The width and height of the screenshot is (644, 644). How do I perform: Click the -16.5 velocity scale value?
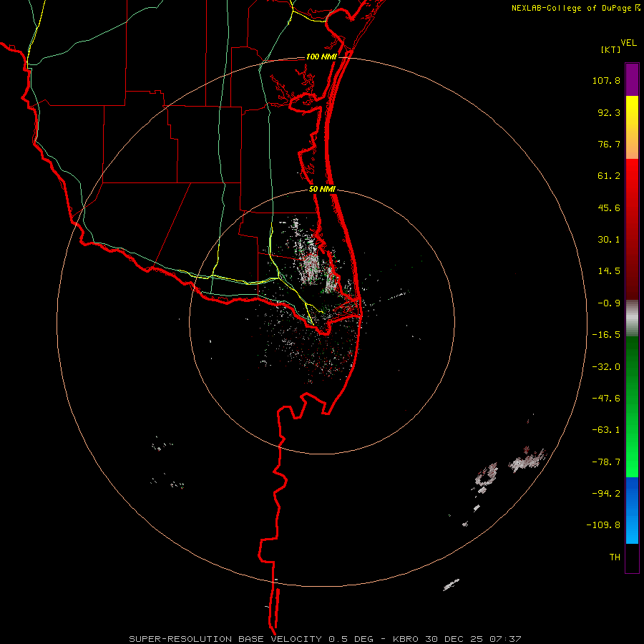click(606, 335)
